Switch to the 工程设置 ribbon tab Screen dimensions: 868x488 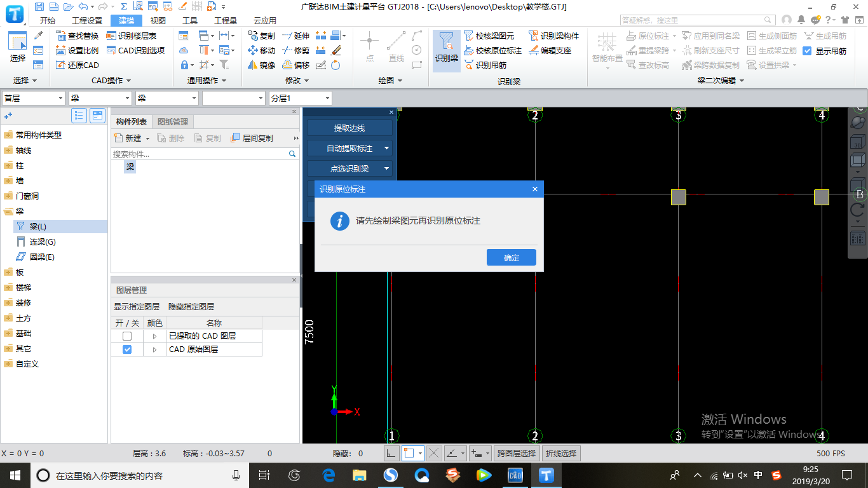click(87, 20)
